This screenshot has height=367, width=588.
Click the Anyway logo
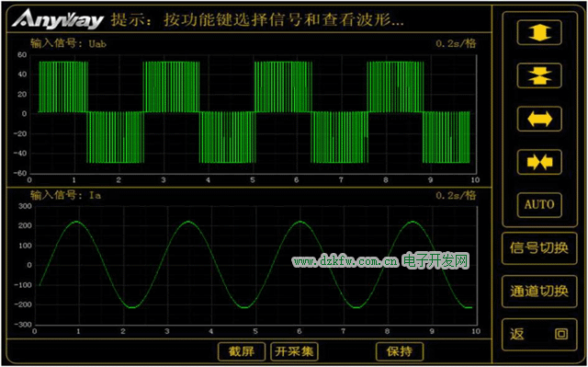[57, 19]
